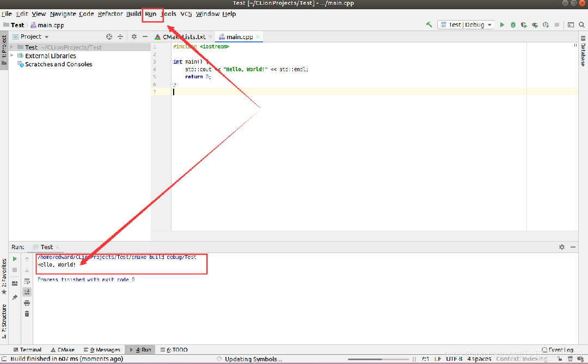Image resolution: width=588 pixels, height=364 pixels.
Task: Open the Terminal tool window
Action: [27, 350]
